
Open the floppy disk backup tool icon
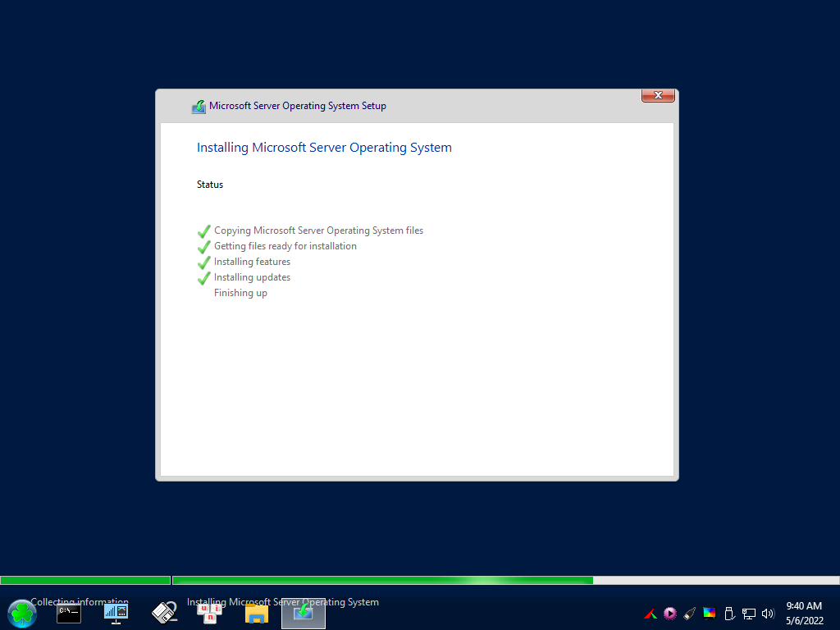point(164,613)
